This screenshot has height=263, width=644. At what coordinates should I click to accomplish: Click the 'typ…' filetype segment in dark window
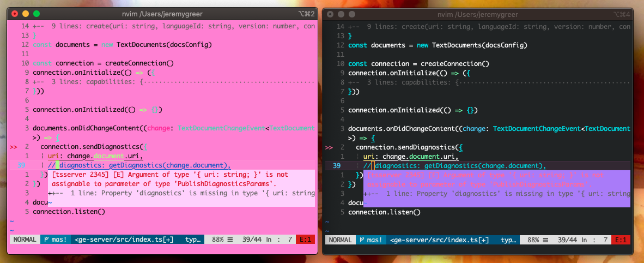tap(508, 240)
